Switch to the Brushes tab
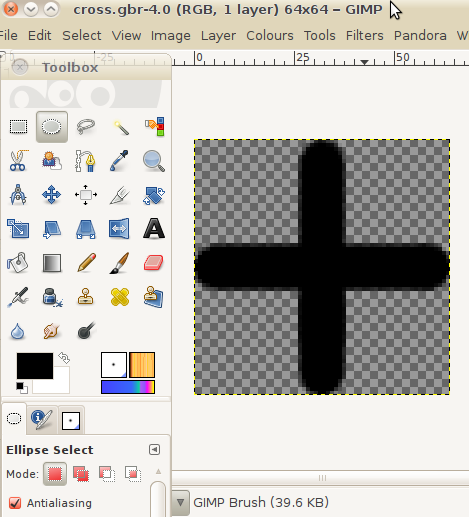The image size is (469, 517). 71,420
